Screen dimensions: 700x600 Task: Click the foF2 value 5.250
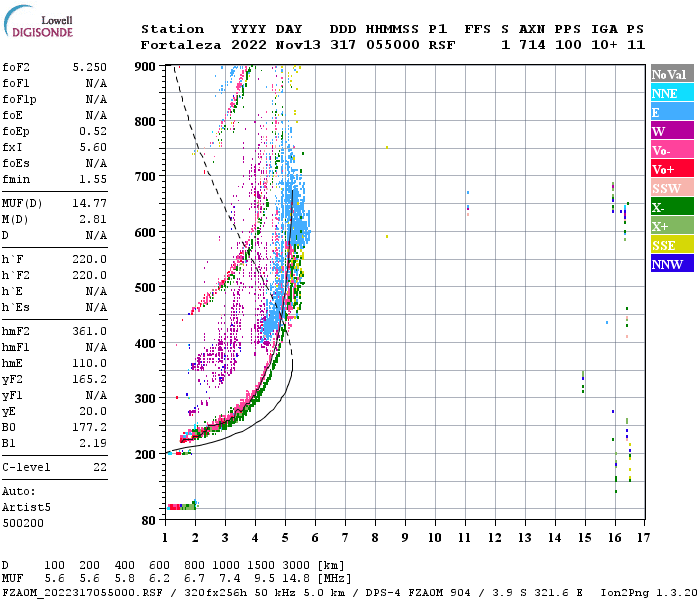point(90,67)
